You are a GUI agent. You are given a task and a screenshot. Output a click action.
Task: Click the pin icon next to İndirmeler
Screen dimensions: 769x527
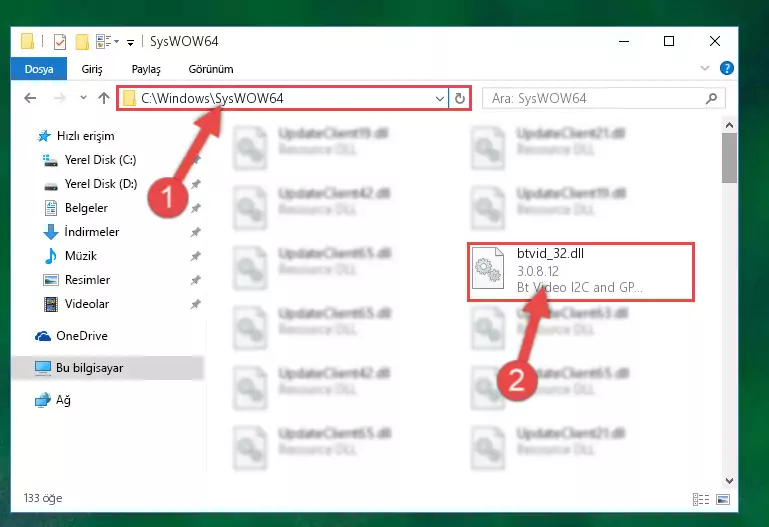pos(196,232)
